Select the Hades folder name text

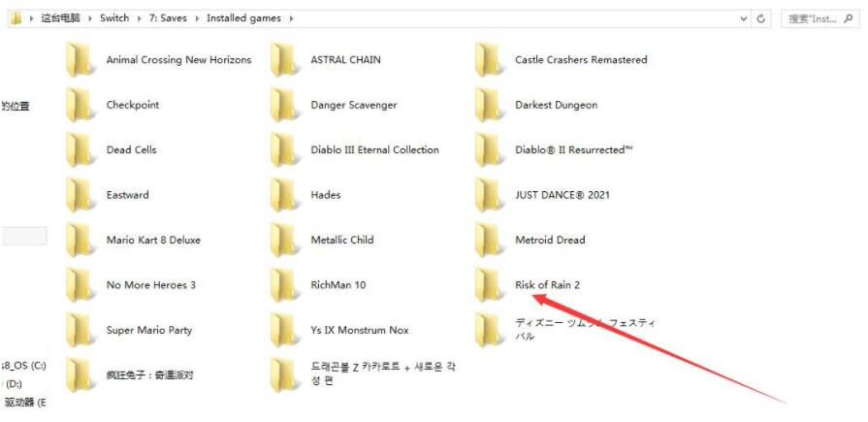tap(326, 195)
